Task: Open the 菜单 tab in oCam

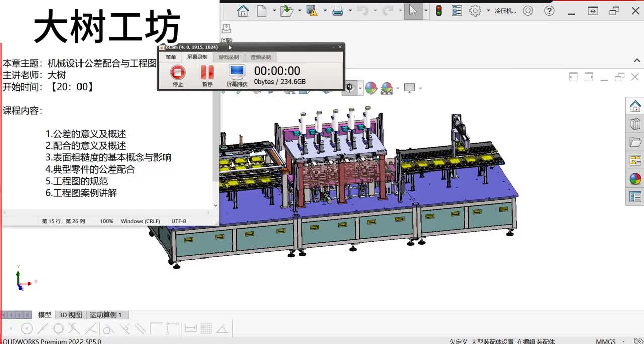Action: pyautogui.click(x=171, y=57)
